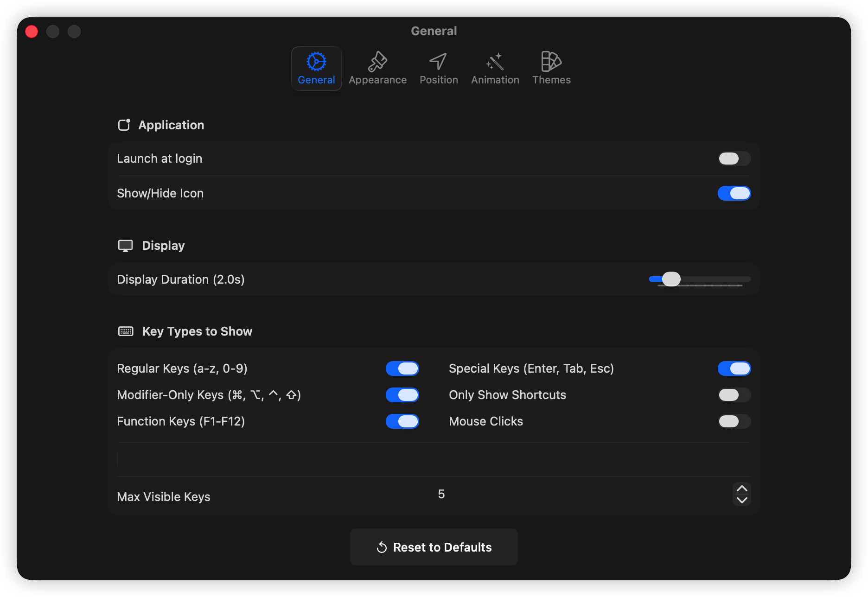The image size is (868, 597).
Task: Go to the Themes tab
Action: [x=551, y=69]
